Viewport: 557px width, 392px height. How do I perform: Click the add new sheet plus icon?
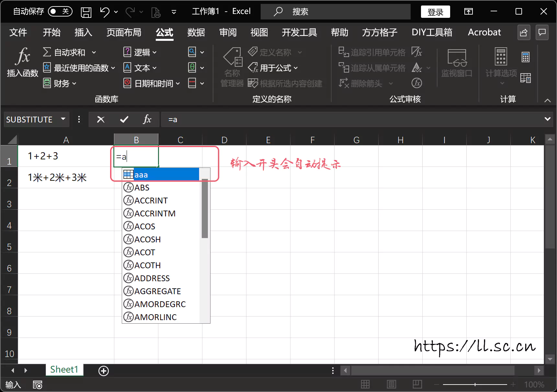click(x=104, y=371)
